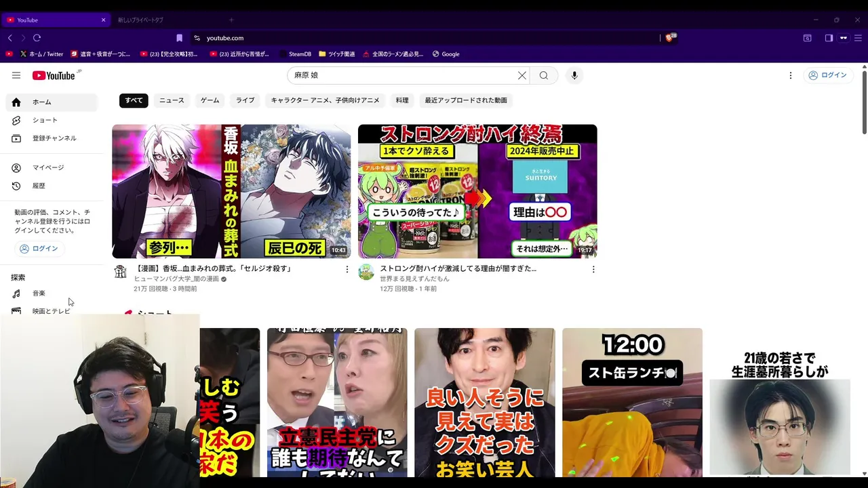Open the 遠音＋吸音が一つに bookmark

tap(100, 54)
